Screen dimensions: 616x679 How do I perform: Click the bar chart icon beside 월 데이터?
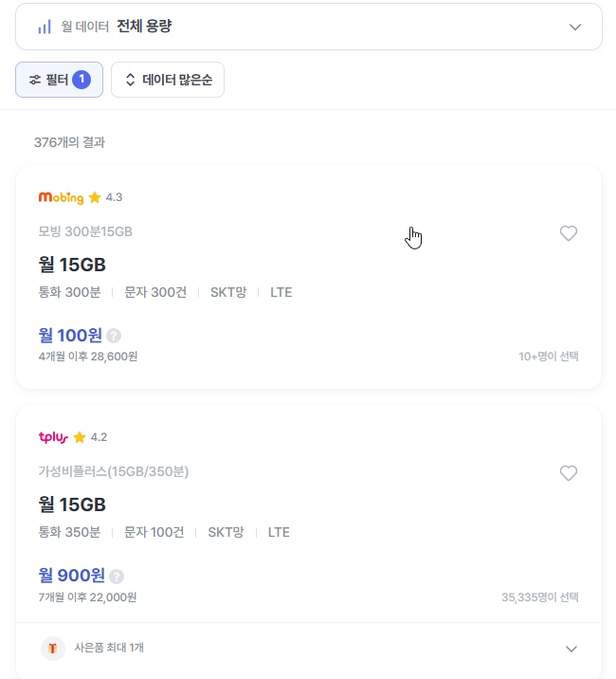click(x=45, y=27)
